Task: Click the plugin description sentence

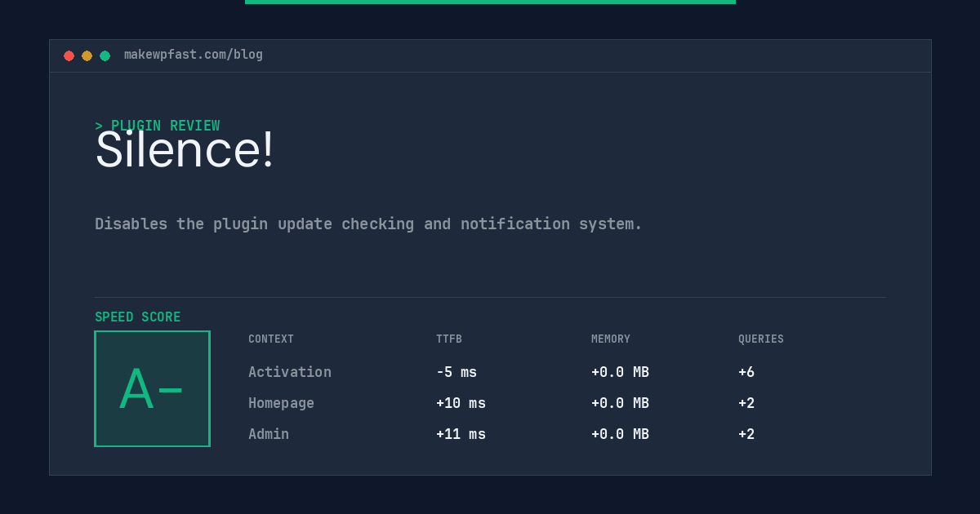Action: pos(368,224)
